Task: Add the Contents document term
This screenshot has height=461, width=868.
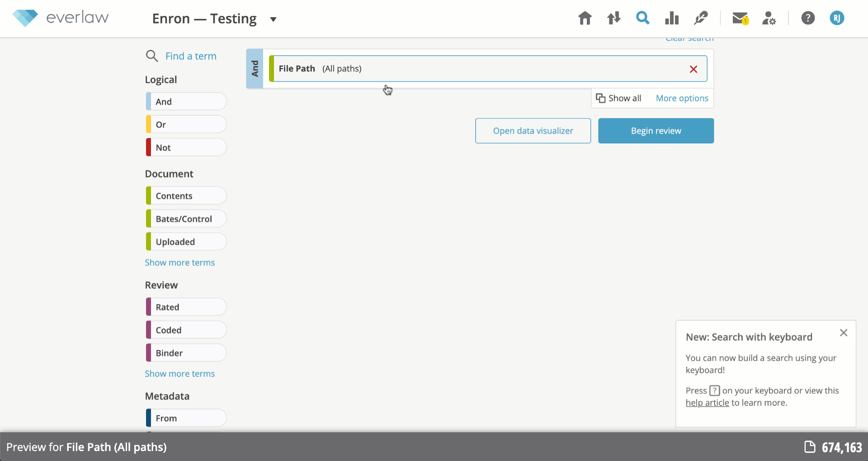Action: click(x=186, y=196)
